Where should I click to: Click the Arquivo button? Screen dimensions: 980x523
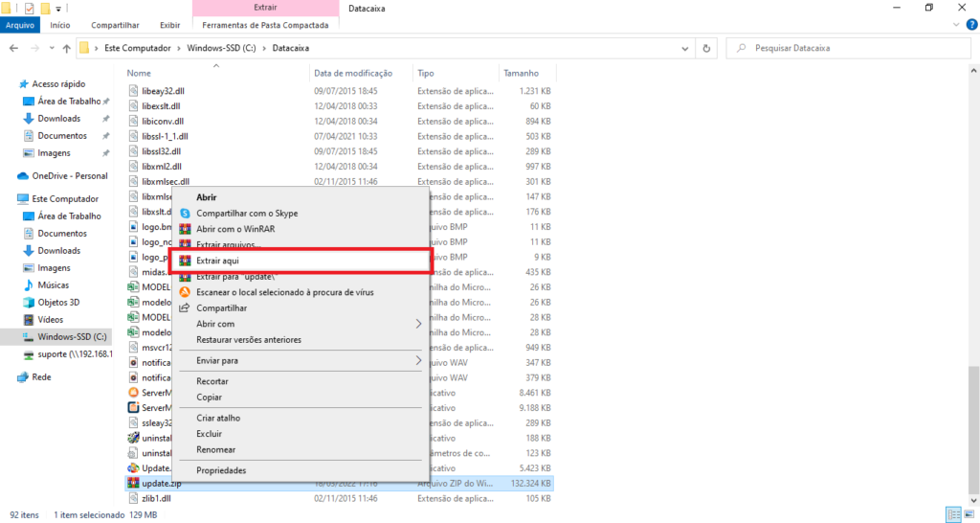pos(20,26)
